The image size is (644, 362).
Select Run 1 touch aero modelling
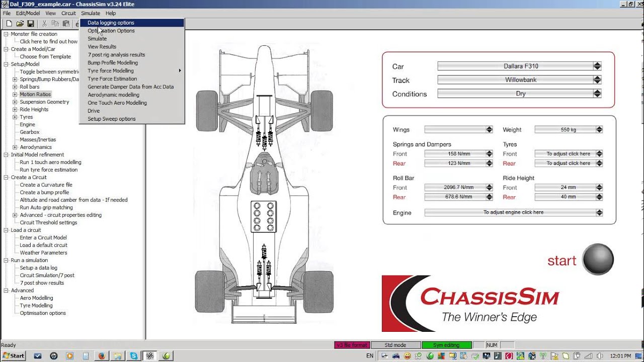pos(50,162)
